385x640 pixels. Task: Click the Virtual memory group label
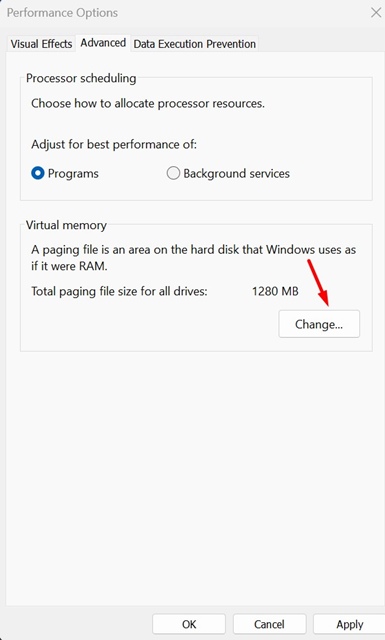(66, 225)
